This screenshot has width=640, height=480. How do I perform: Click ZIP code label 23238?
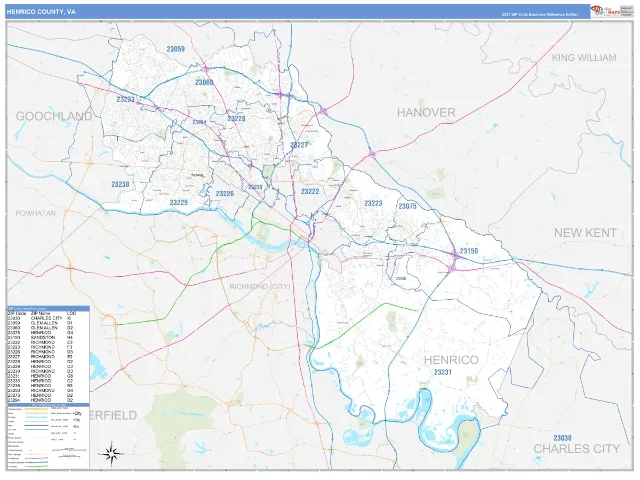[x=120, y=184]
